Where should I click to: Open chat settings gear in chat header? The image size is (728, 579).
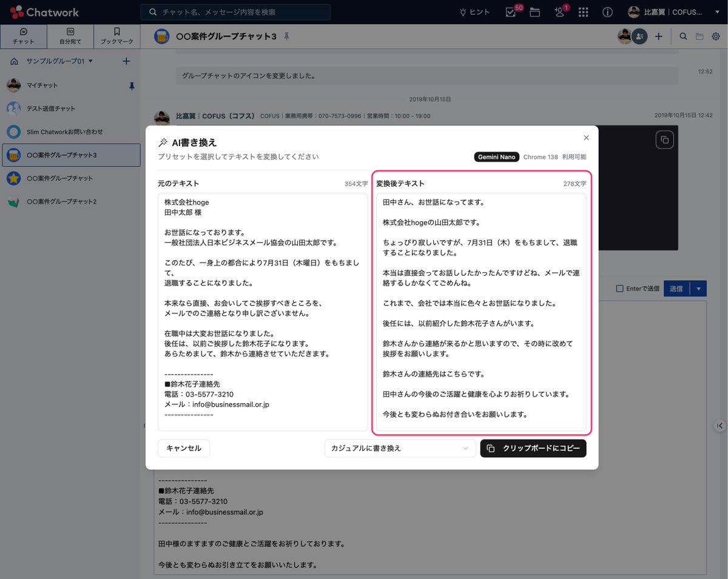coord(716,36)
